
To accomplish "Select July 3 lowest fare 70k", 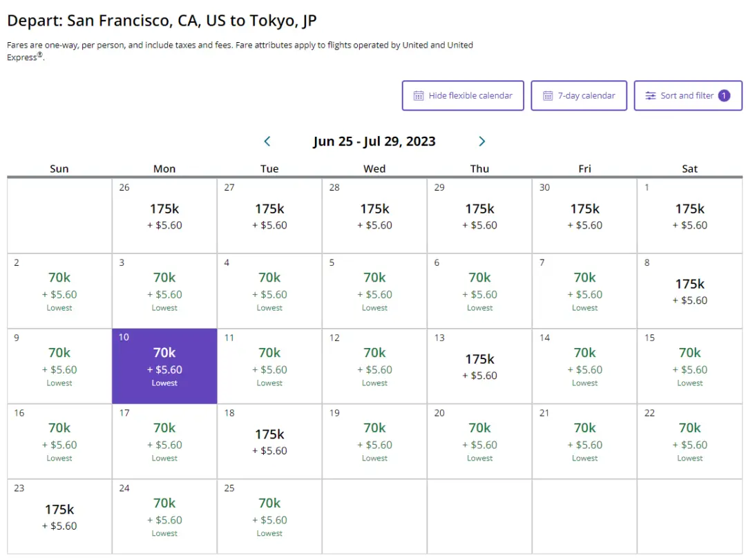I will click(x=164, y=291).
